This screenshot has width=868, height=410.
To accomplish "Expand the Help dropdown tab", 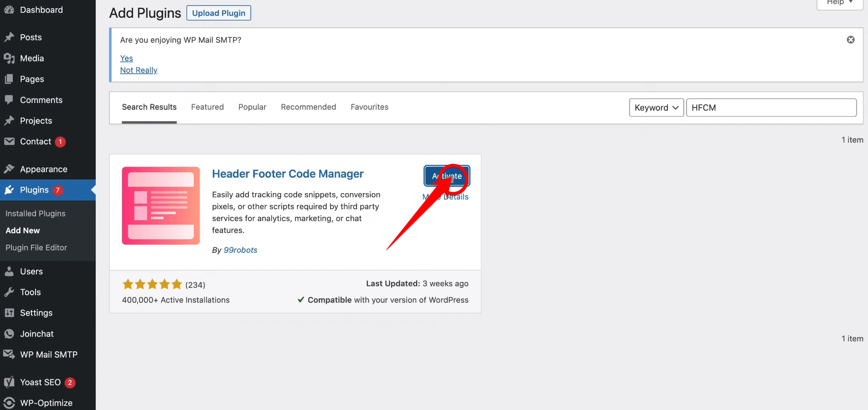I will pos(839,3).
